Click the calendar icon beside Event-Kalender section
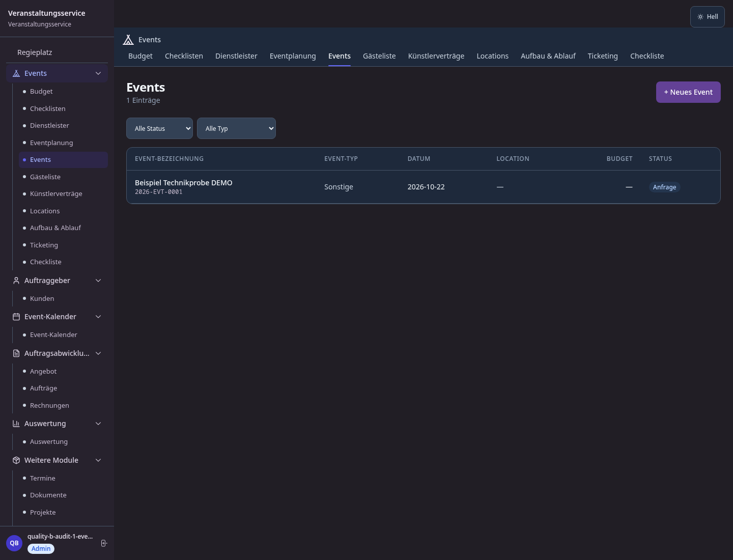 point(16,317)
